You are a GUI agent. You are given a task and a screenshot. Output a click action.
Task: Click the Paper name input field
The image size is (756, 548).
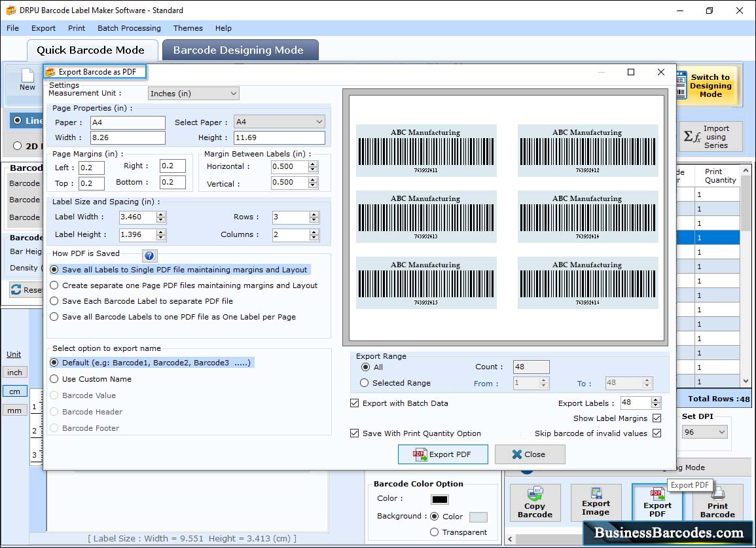tap(128, 122)
